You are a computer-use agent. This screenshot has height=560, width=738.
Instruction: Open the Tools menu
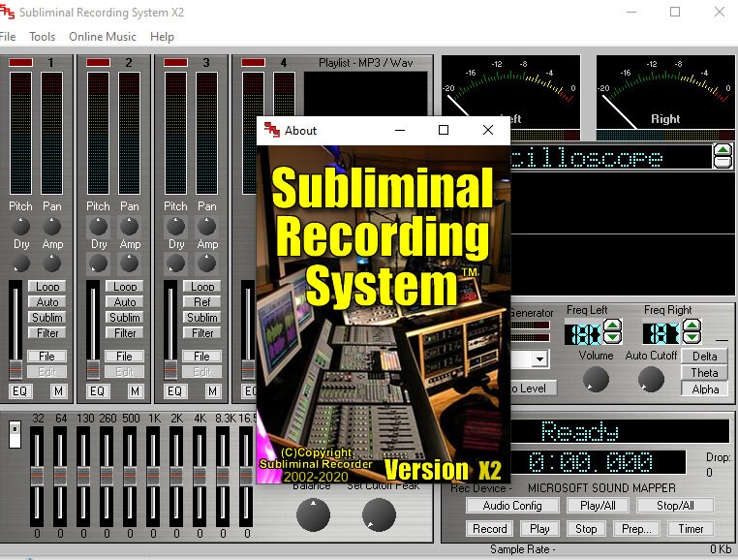click(42, 37)
